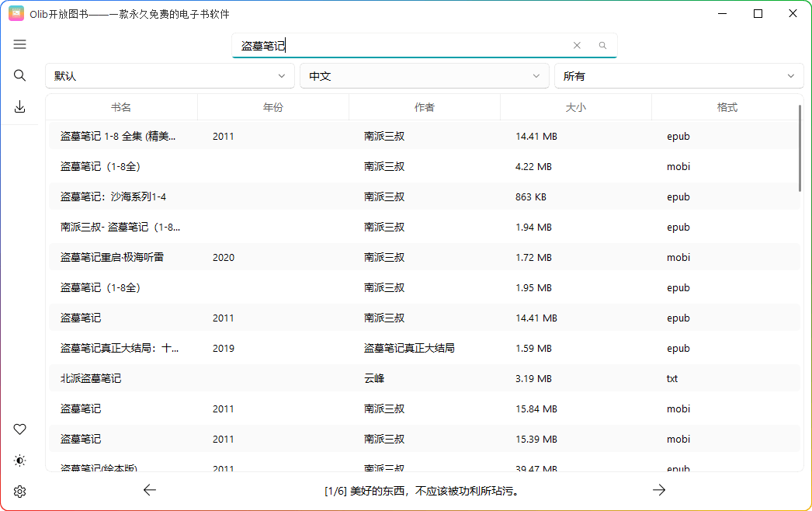Select the 北派盗墓笔记 book row
Screen dimensions: 812x511
coord(91,378)
